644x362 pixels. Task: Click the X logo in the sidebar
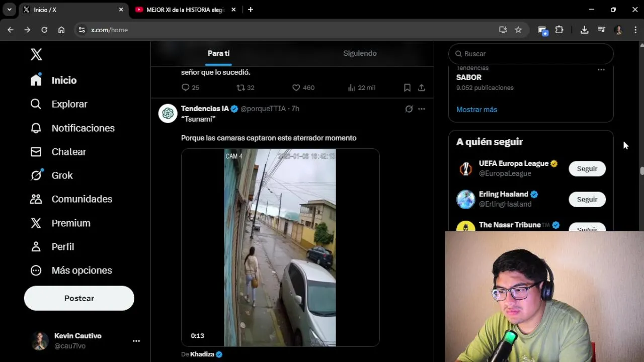pos(36,54)
